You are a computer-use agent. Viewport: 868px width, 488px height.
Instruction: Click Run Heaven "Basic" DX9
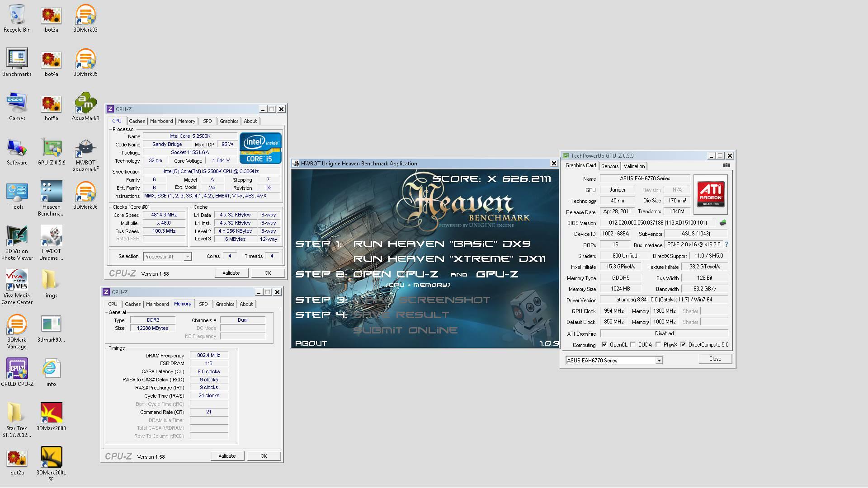442,244
